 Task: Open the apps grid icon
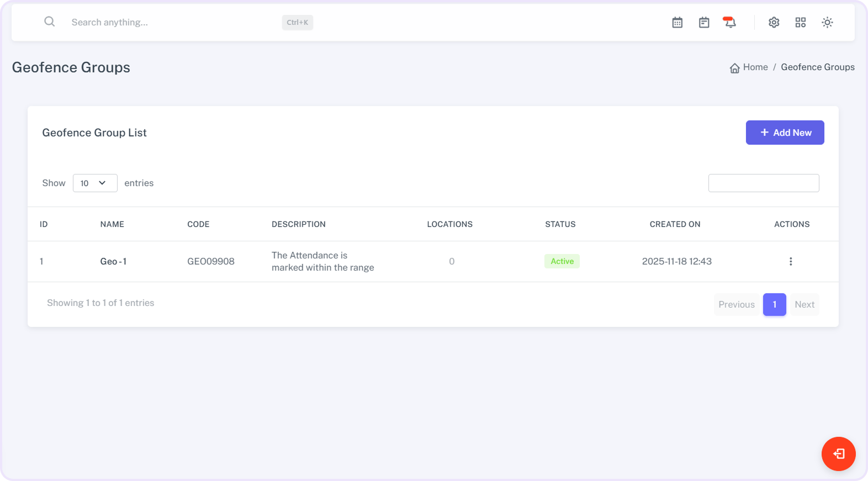[800, 23]
